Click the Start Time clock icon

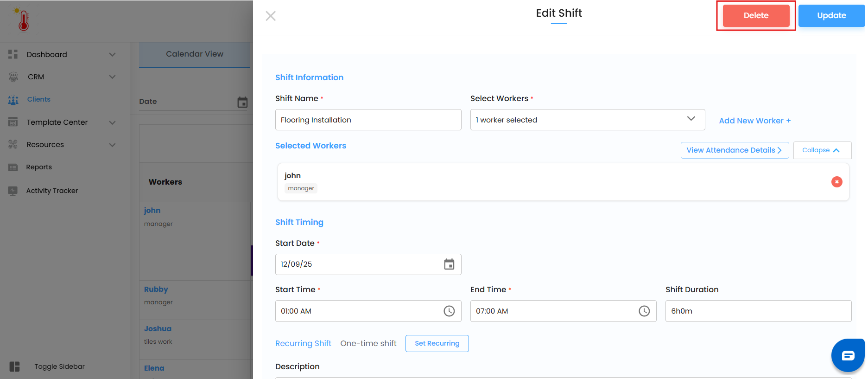click(449, 311)
